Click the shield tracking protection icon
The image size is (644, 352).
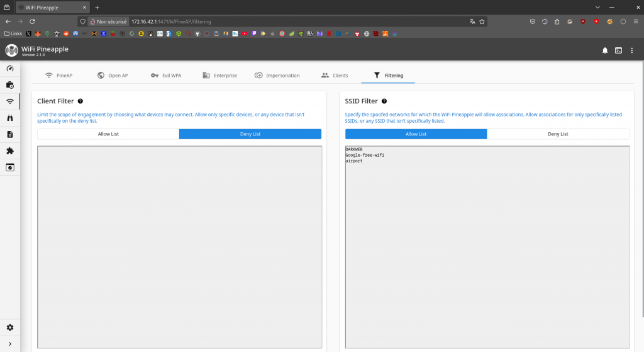[82, 22]
